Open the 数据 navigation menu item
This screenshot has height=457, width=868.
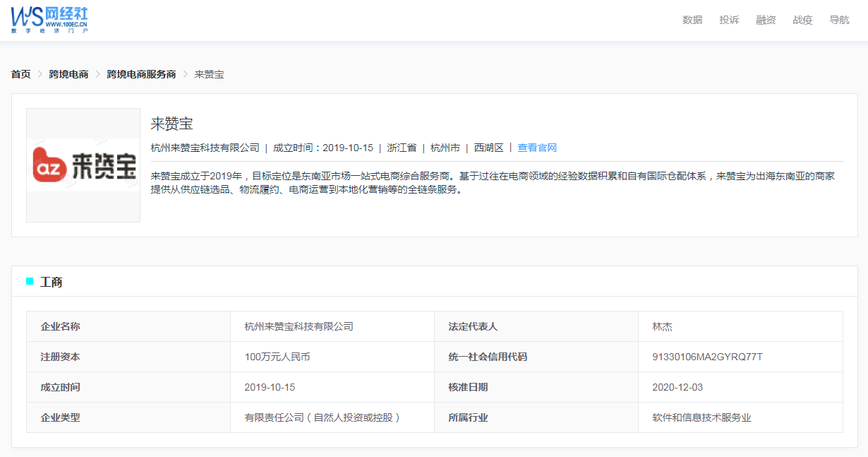point(692,20)
